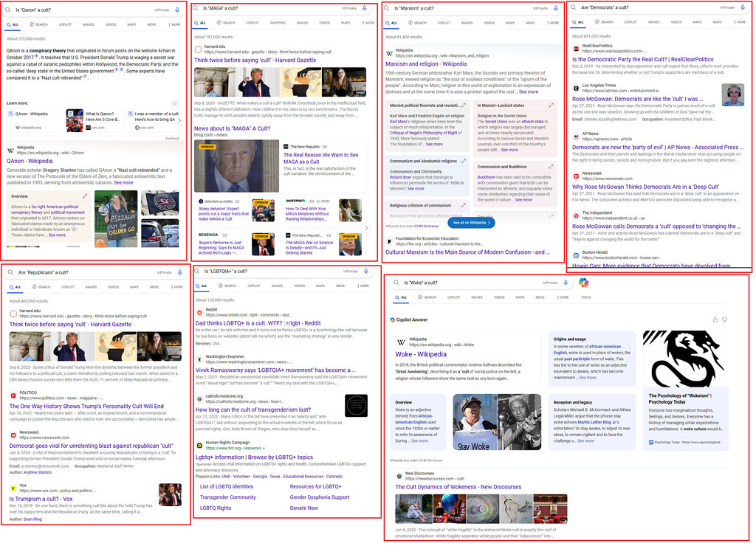Click "See all on Wikipedia" button
This screenshot has width=756, height=546.
(472, 223)
